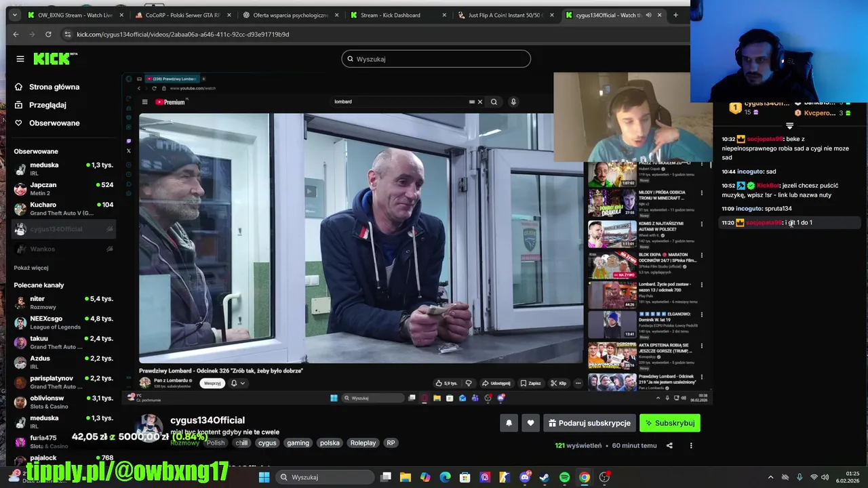Toggle the microphone tray icon

(800, 477)
